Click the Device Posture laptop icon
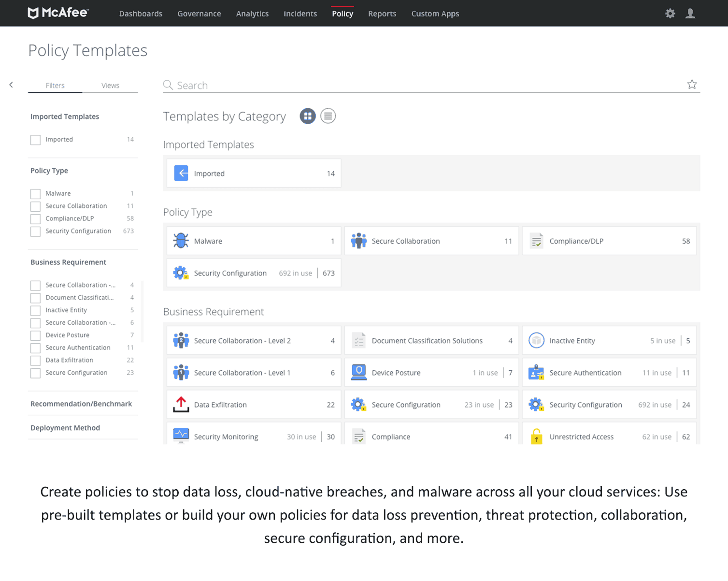Screen dimensions: 728x581 pos(359,372)
